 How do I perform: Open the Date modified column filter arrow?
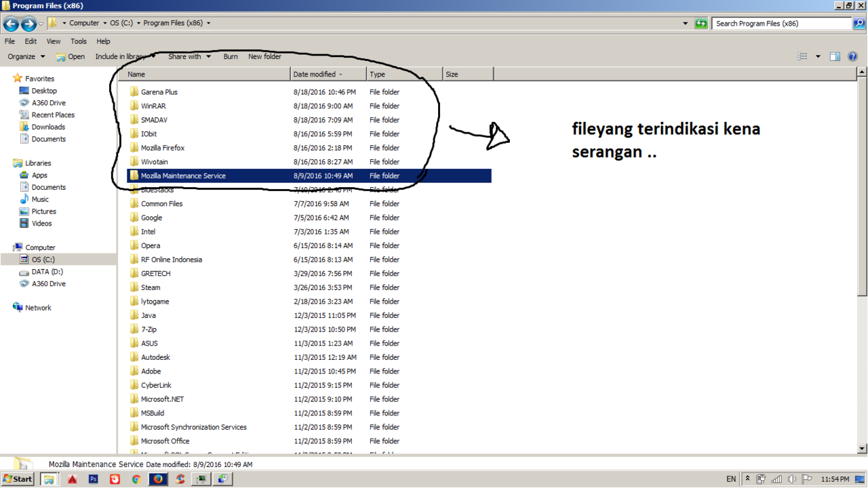[x=340, y=75]
